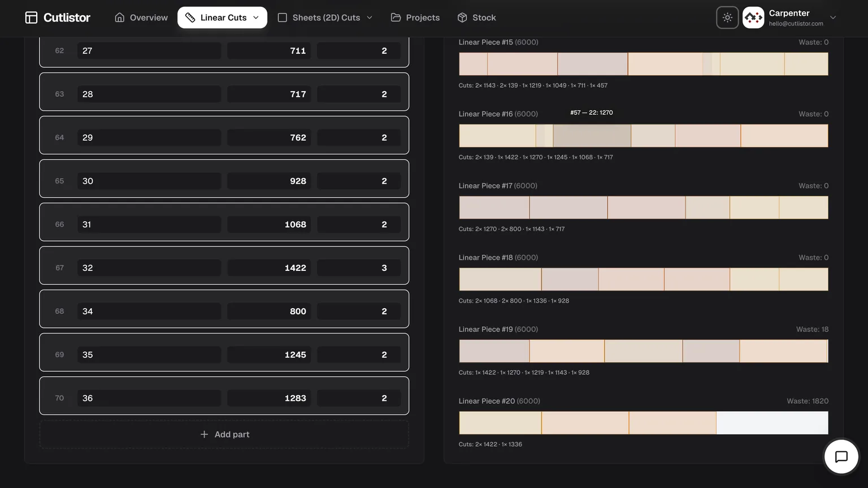This screenshot has height=488, width=868.
Task: Edit quantity field of row 62
Action: pos(359,51)
